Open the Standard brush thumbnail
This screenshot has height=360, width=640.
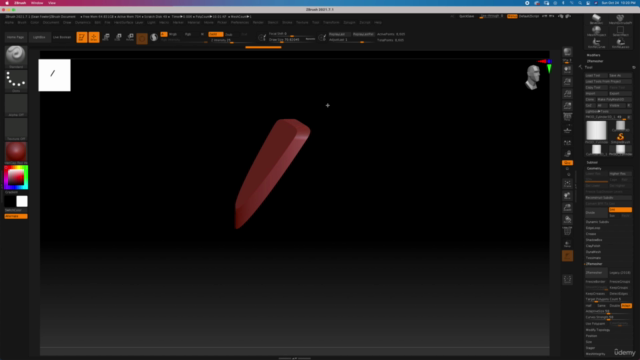pos(16,57)
